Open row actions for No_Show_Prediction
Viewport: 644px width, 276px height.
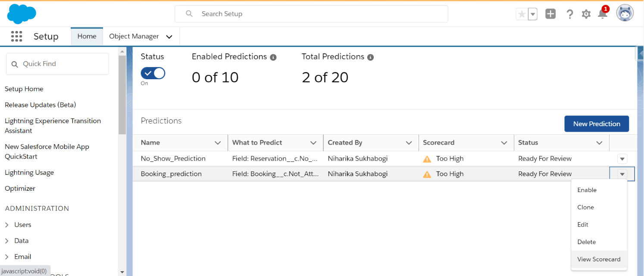[622, 159]
